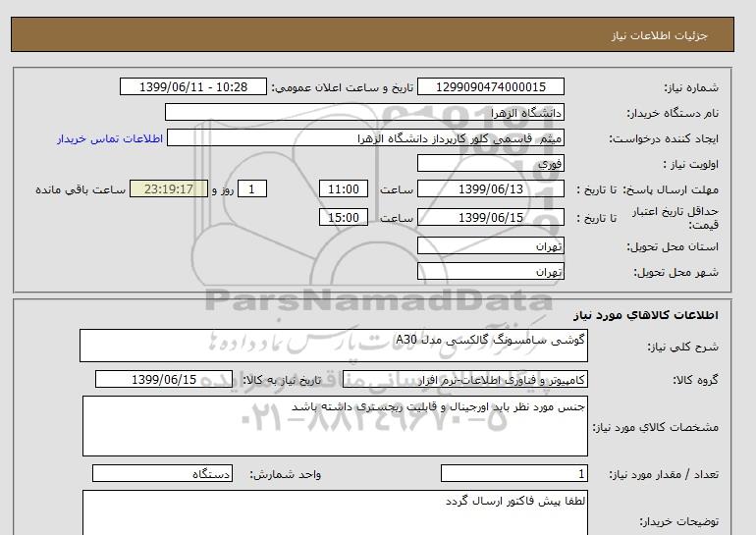756x535 pixels.
Task: Click the counting unit field دستگاه
Action: pyautogui.click(x=162, y=473)
